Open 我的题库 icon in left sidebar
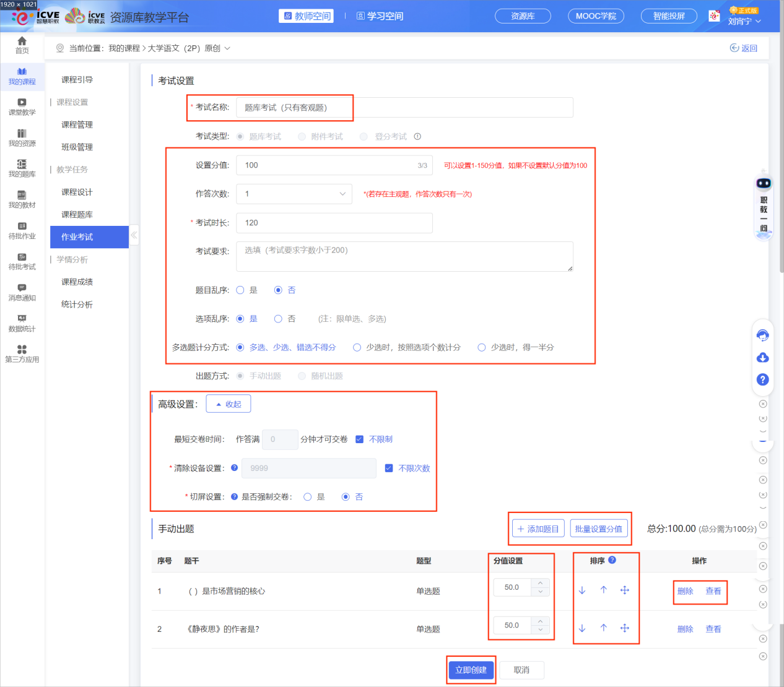784x687 pixels. click(22, 168)
